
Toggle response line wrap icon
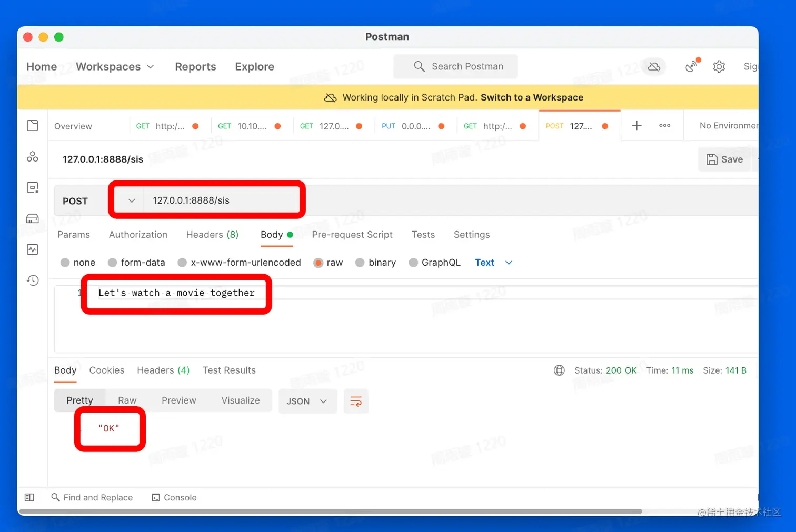pyautogui.click(x=356, y=401)
